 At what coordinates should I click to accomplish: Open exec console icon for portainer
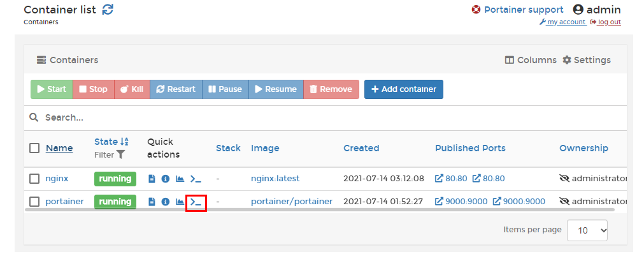tap(196, 202)
